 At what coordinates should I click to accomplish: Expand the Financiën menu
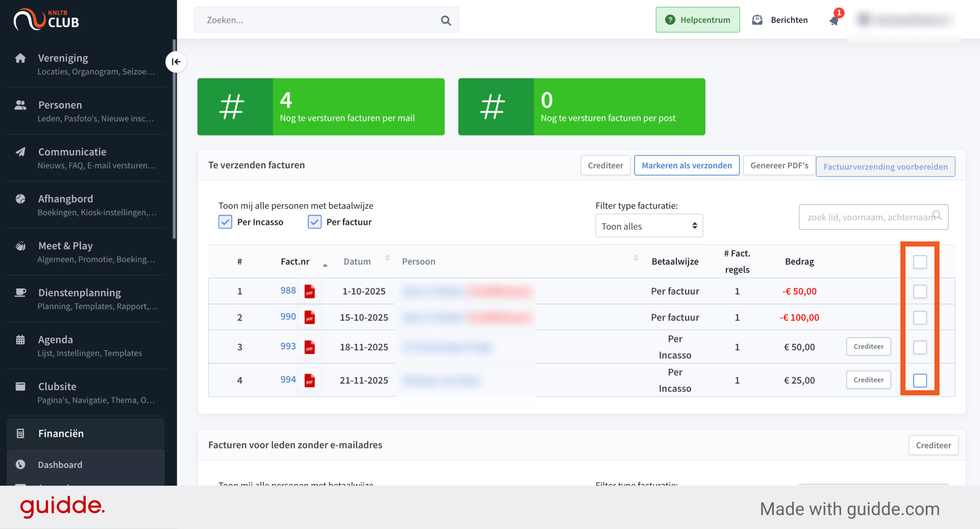[86, 434]
